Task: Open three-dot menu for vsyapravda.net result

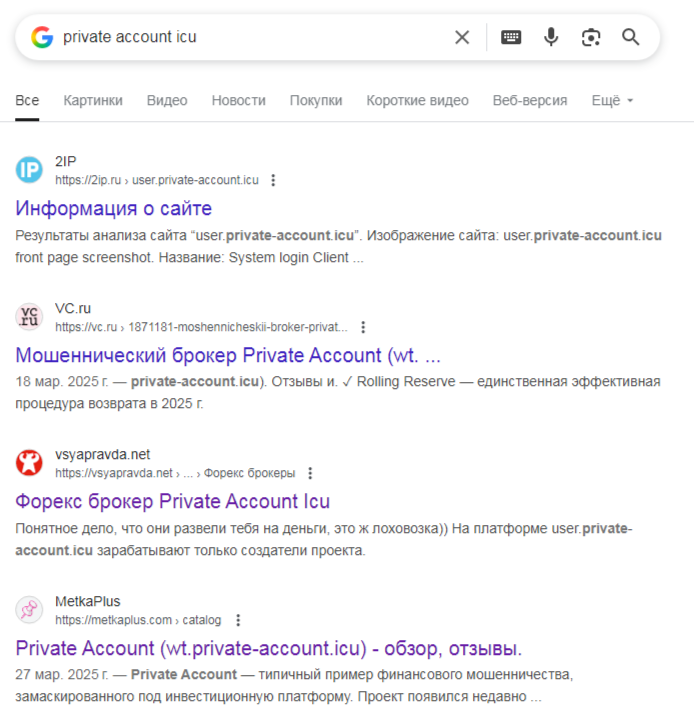Action: tap(310, 473)
